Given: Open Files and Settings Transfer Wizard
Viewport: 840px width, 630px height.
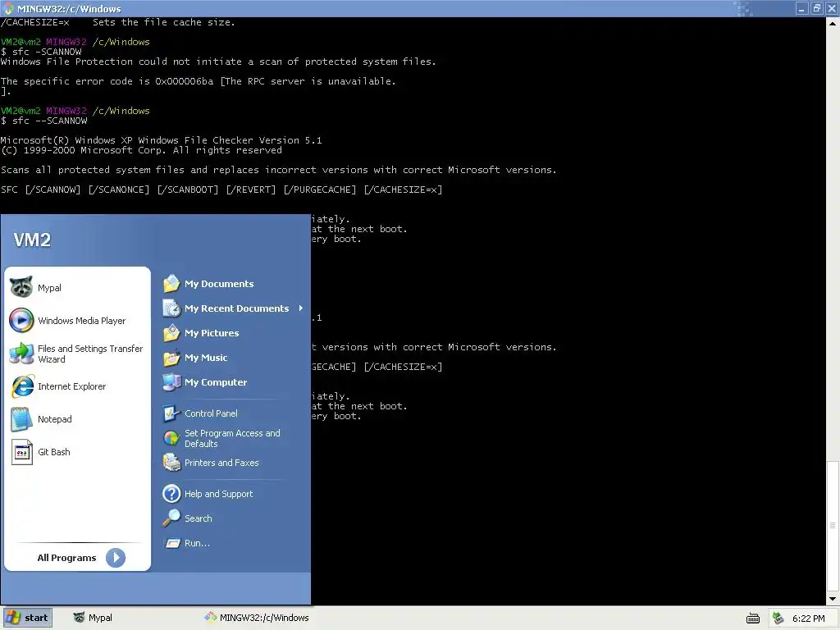Looking at the screenshot, I should tap(76, 354).
